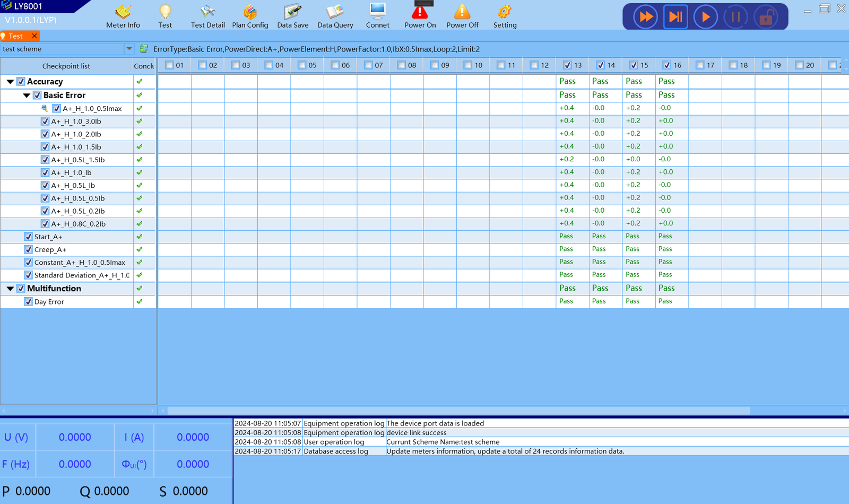Click the step-forward playback button
The width and height of the screenshot is (849, 504).
tap(675, 17)
